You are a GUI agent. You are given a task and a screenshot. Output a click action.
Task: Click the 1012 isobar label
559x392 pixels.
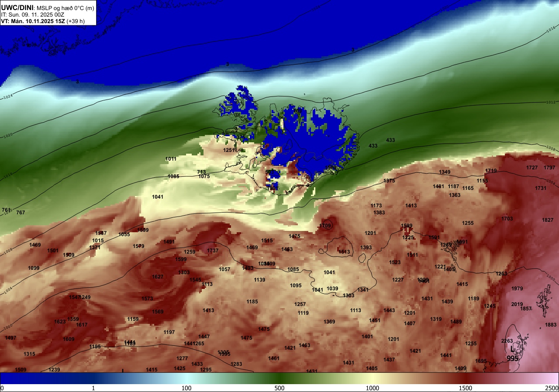[551, 102]
